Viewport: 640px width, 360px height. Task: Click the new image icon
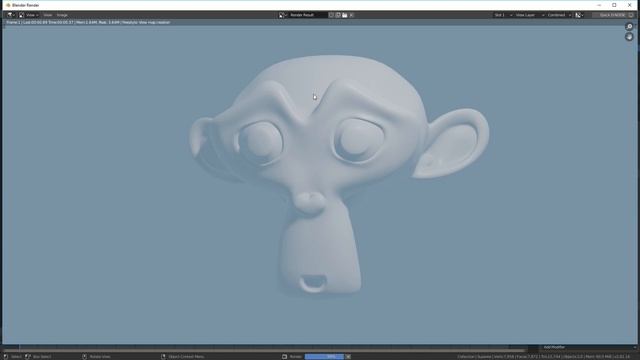[x=338, y=15]
